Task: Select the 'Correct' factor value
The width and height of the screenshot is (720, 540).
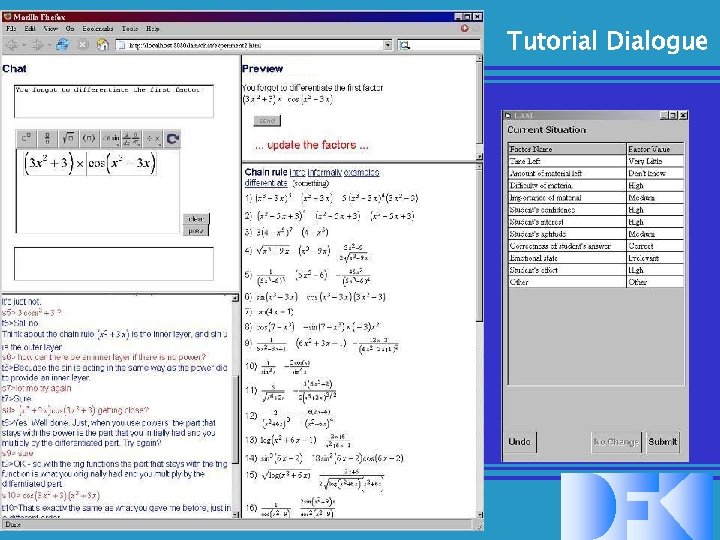Action: [655, 246]
